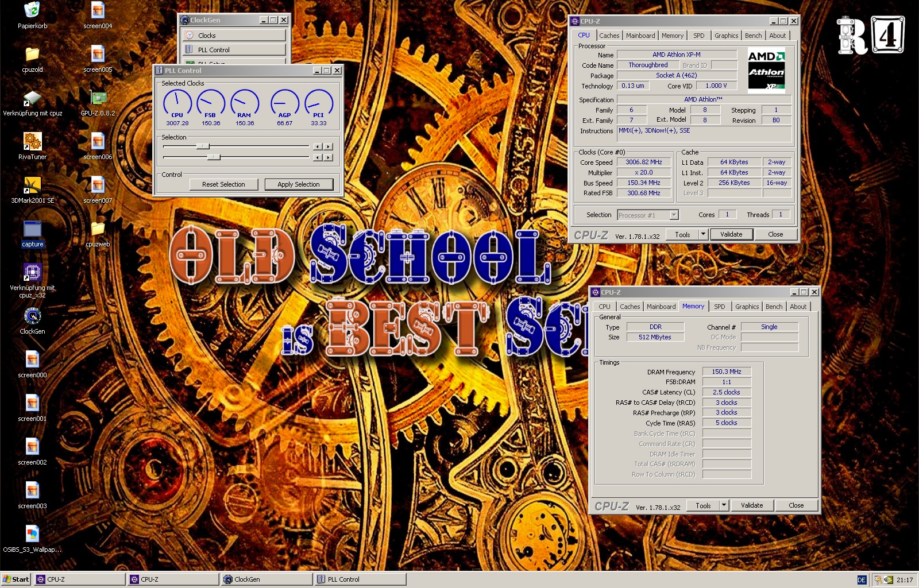
Task: Select screen001 file icon
Action: point(32,403)
